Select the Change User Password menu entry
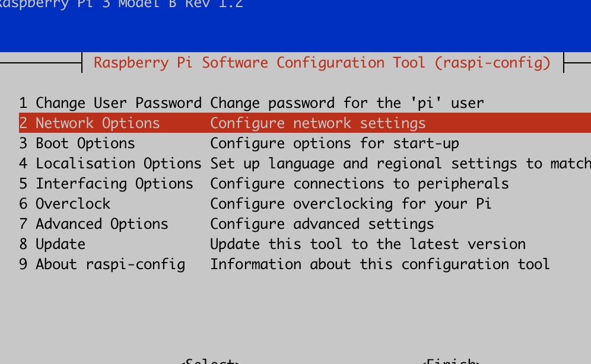Screen dimensions: 591x364 pyautogui.click(x=110, y=103)
